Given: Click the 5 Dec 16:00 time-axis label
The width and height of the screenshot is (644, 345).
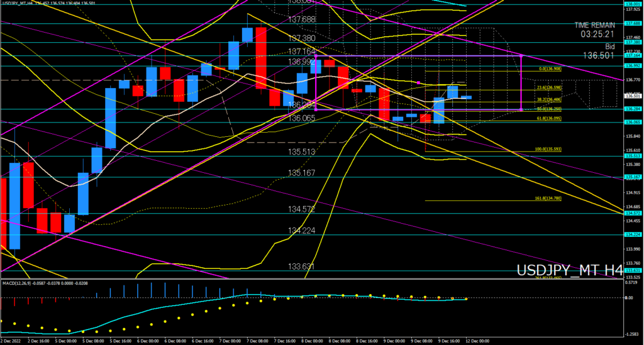Looking at the screenshot, I should tap(120, 341).
